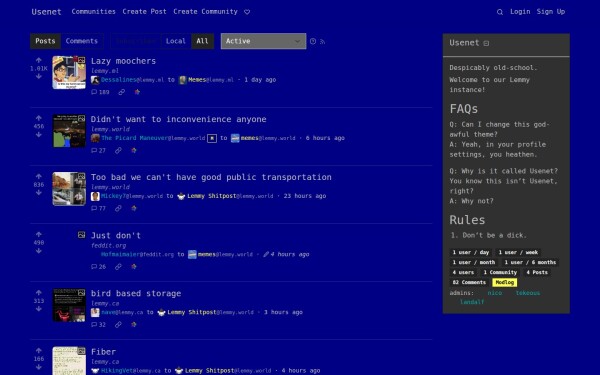Open the bird based storage post title
Screen dimensions: 600x375
(x=136, y=294)
